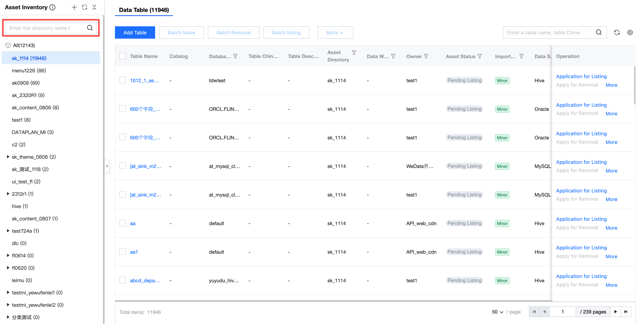Select the checkbox for table aa1
This screenshot has width=644, height=324.
click(x=123, y=252)
